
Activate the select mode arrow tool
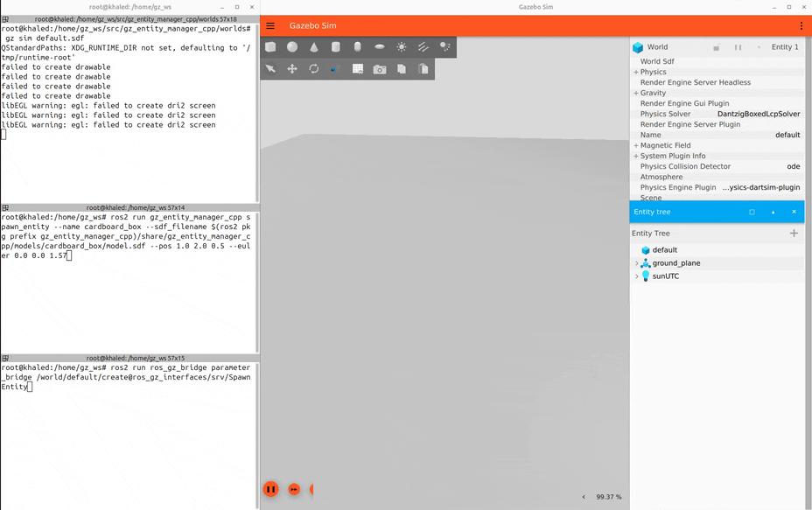(x=270, y=69)
